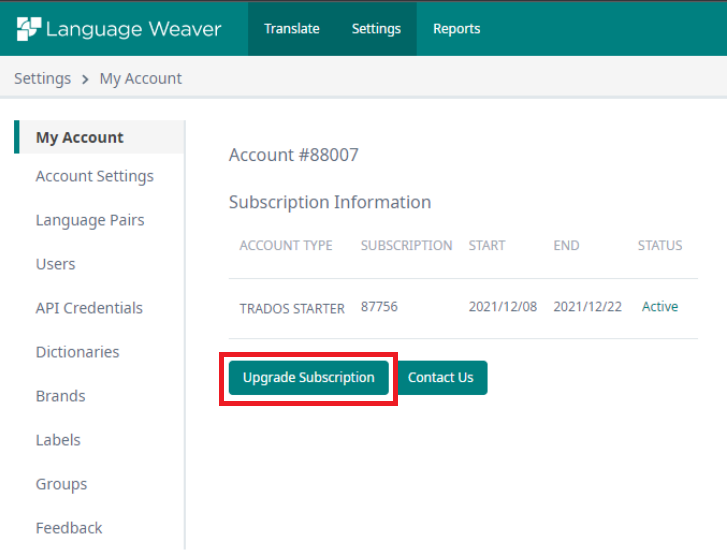The image size is (728, 553).
Task: Click the Subscription Information heading
Action: coord(330,202)
